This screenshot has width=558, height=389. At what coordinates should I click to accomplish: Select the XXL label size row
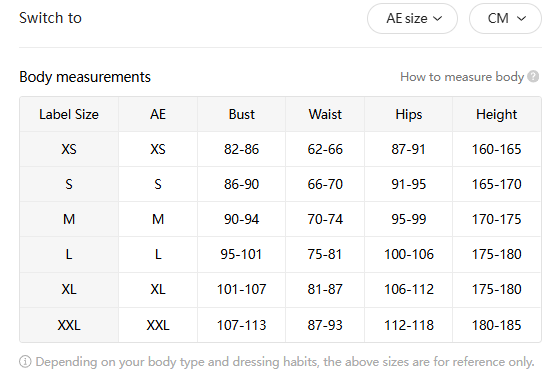coord(280,325)
